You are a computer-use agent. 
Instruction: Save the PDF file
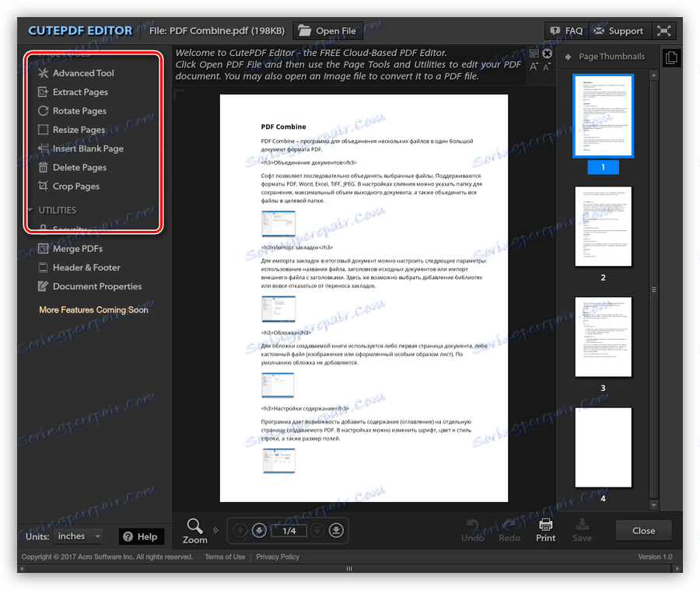[582, 531]
